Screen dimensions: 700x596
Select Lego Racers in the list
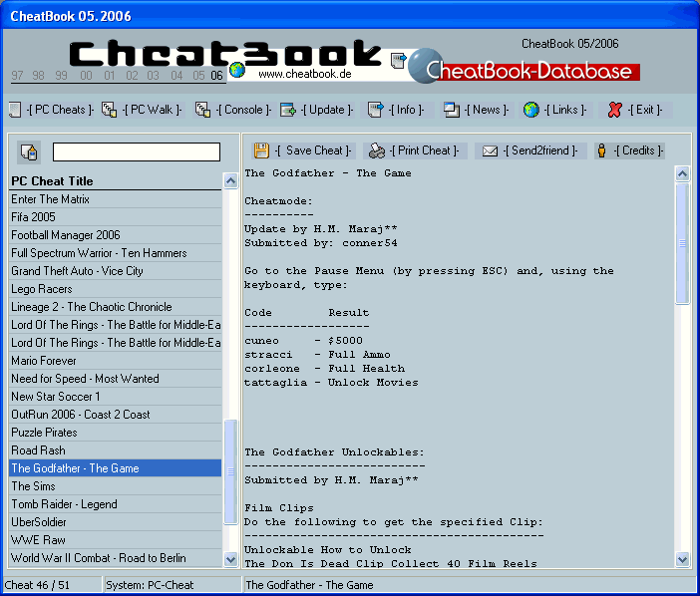coord(116,289)
